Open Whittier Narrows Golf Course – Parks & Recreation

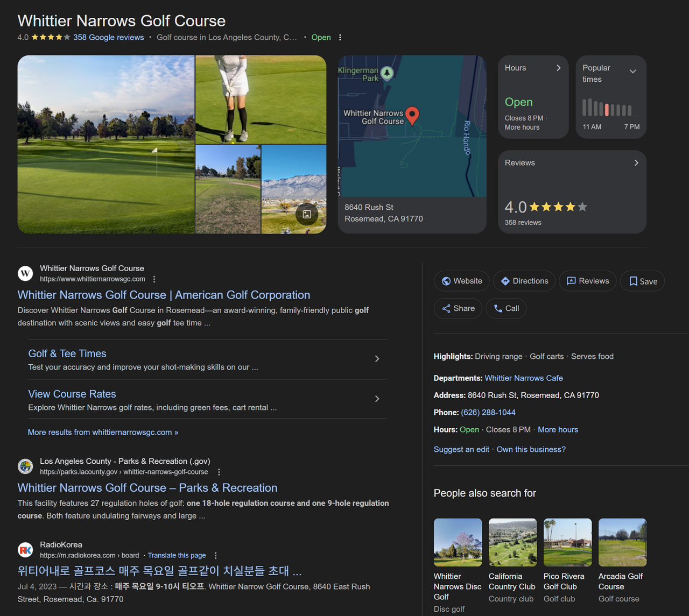coord(147,488)
